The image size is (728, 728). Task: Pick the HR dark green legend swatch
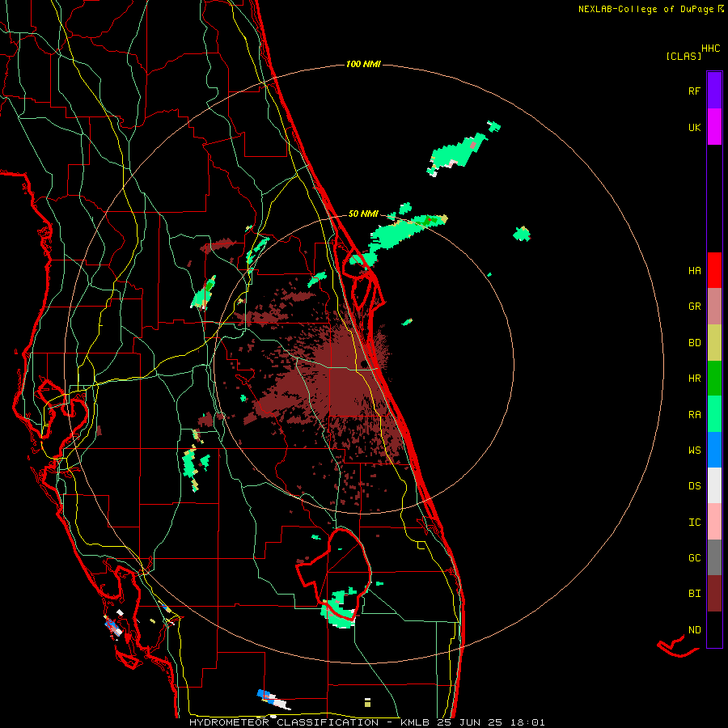coord(714,378)
